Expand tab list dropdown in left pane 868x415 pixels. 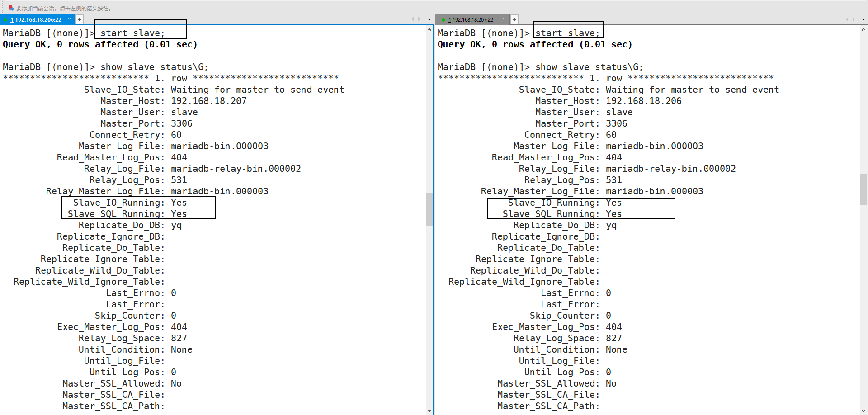click(x=429, y=20)
